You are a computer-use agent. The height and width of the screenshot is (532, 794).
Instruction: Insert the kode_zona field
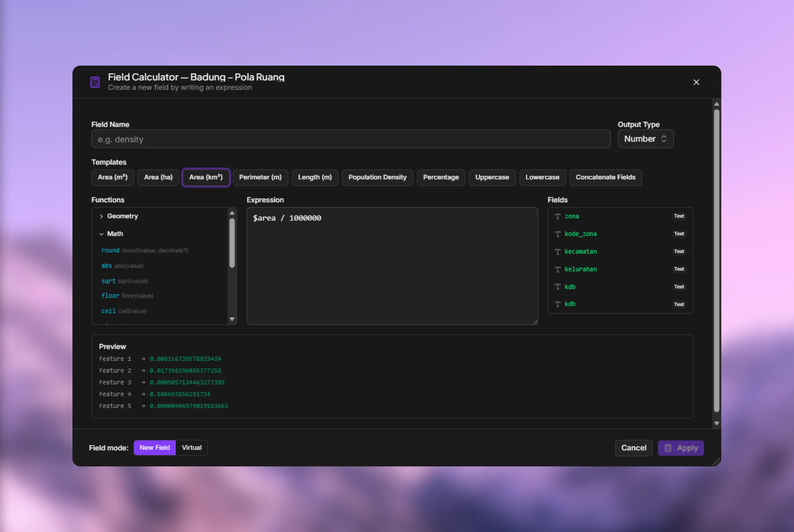pyautogui.click(x=620, y=234)
